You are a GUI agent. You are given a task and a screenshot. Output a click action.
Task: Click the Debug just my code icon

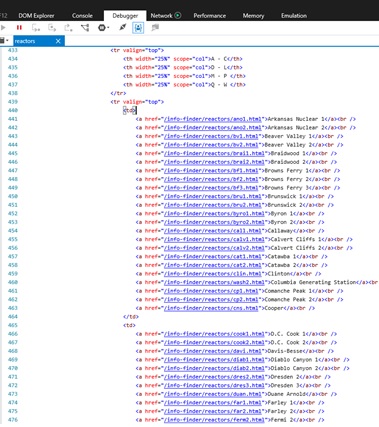(x=123, y=28)
